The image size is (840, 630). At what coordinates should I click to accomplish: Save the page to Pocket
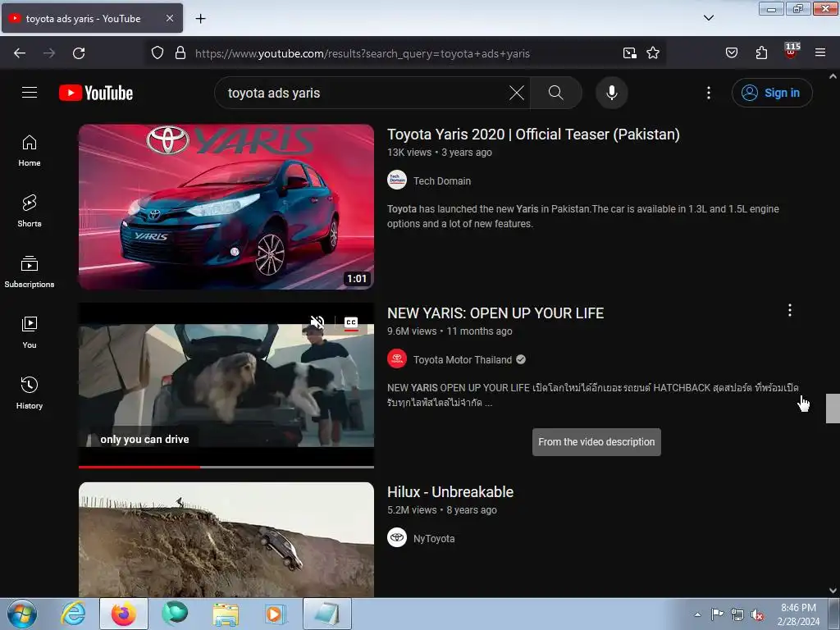[x=731, y=53]
